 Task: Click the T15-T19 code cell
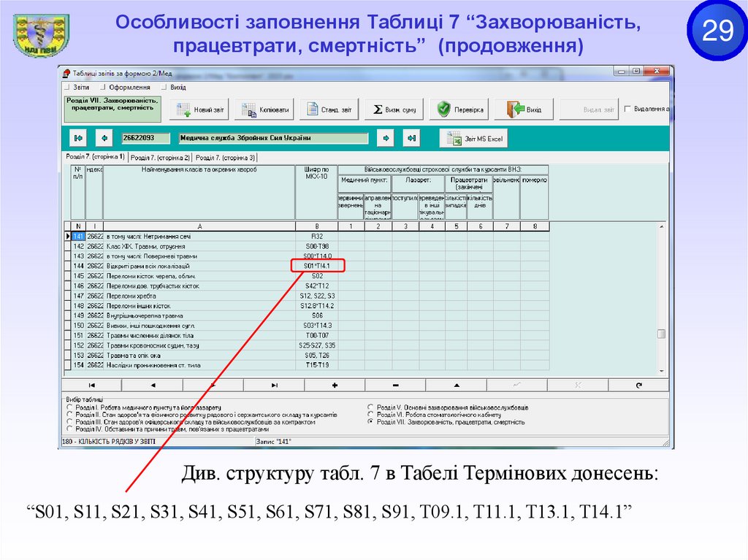(317, 365)
